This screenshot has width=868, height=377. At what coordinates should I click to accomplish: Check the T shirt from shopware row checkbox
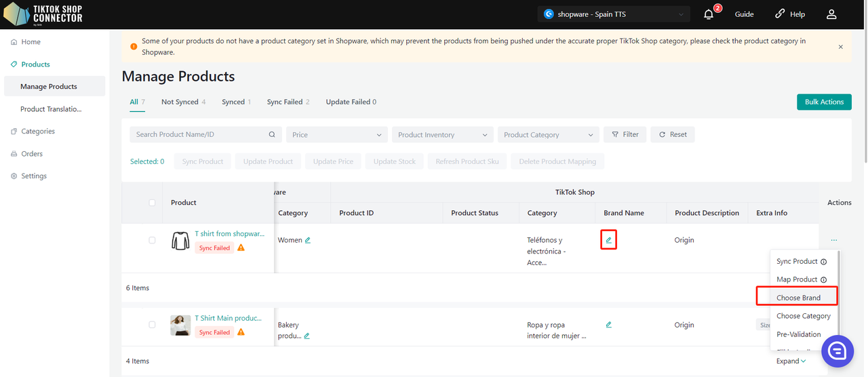(152, 240)
